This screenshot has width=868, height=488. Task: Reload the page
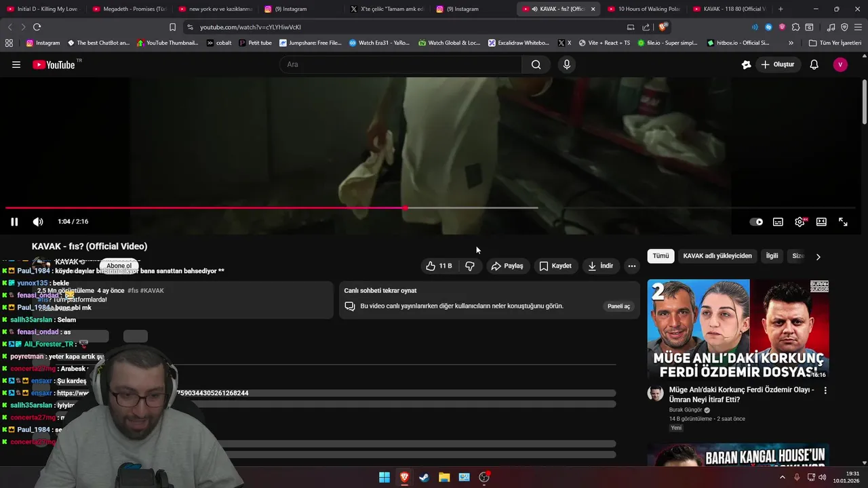point(37,27)
